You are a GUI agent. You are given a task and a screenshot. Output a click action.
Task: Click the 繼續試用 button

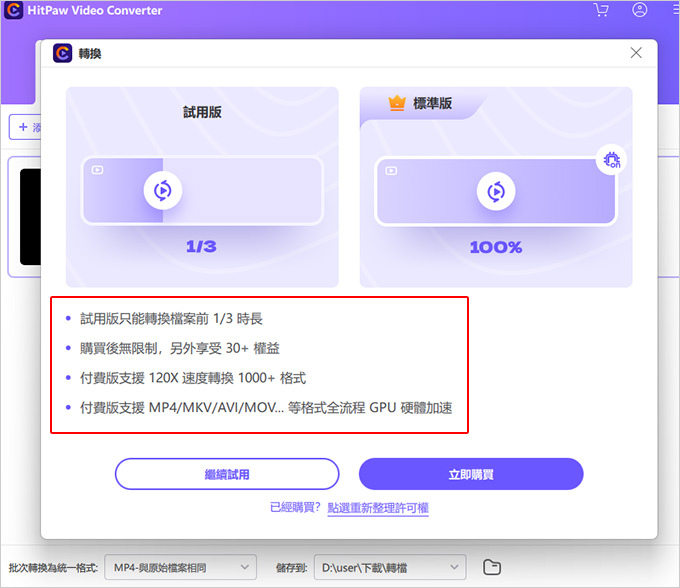pyautogui.click(x=227, y=474)
